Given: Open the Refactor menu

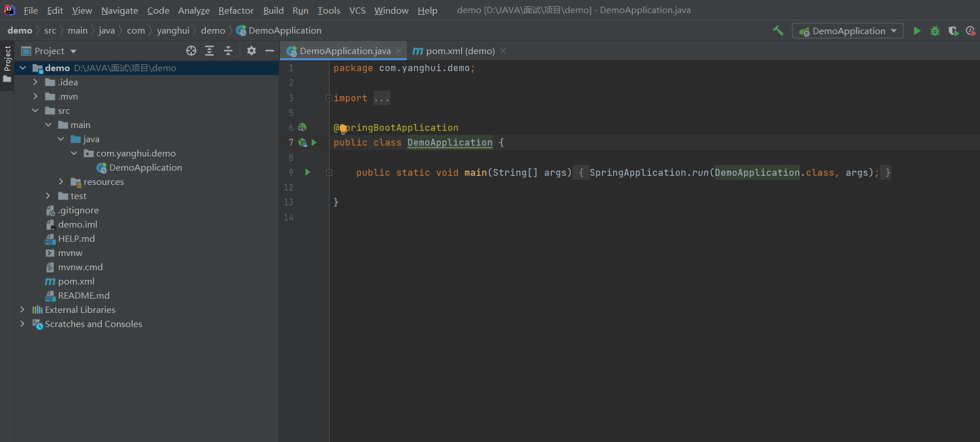Looking at the screenshot, I should point(236,10).
